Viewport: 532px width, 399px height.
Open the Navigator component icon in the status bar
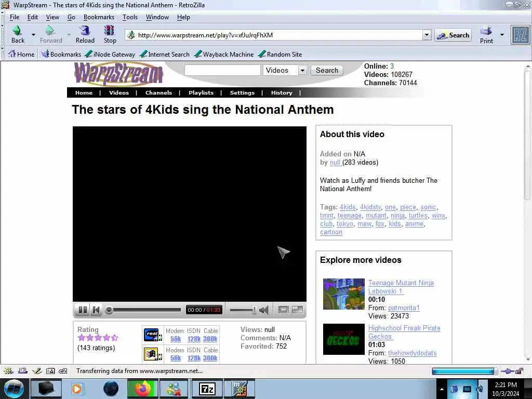(x=8, y=371)
